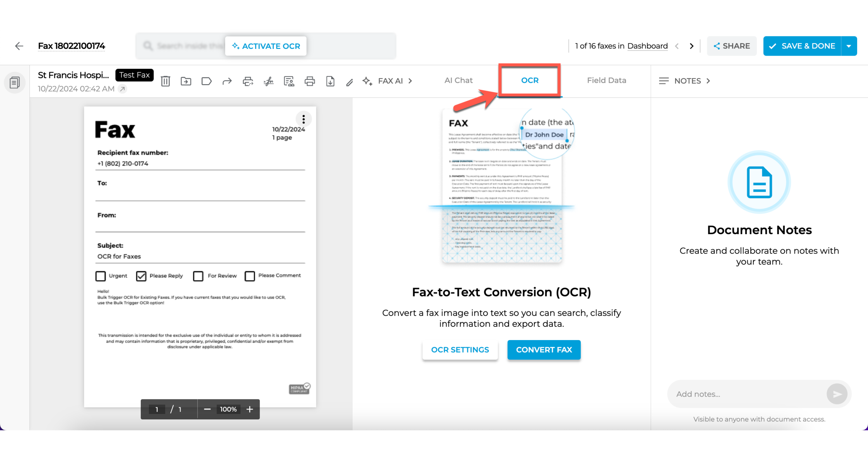Toggle the For Review checkbox
The image size is (868, 452).
tap(198, 276)
